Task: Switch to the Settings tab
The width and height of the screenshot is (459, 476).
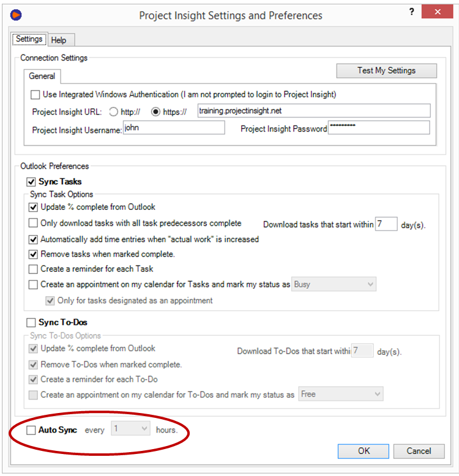Action: pos(29,39)
